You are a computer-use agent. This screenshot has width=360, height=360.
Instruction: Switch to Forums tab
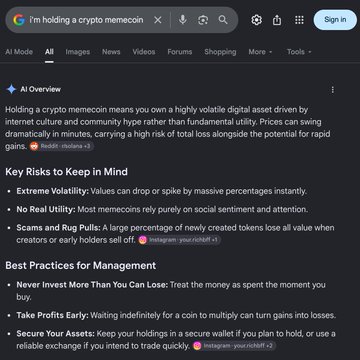180,52
